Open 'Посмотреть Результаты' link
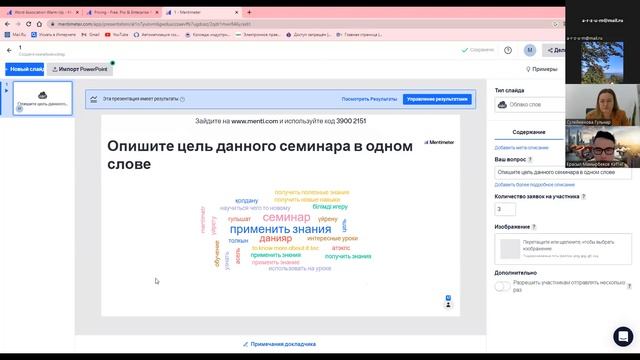Viewport: 640px width, 360px height. pyautogui.click(x=369, y=99)
